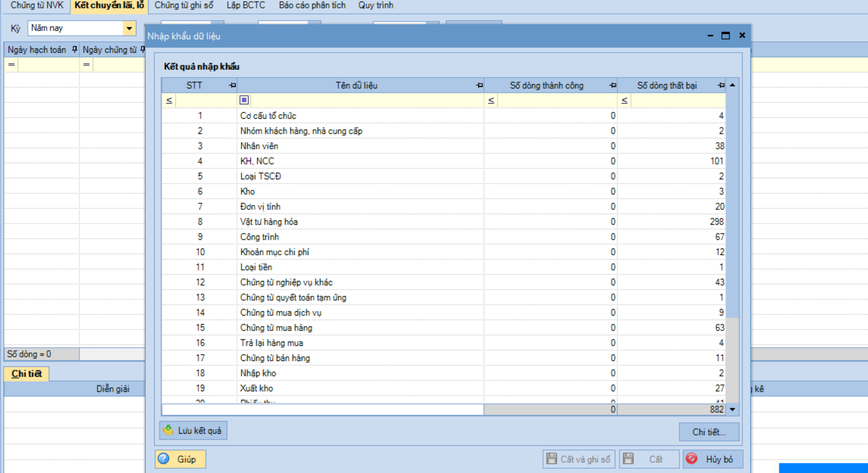This screenshot has height=473, width=868.
Task: Switch to Quy trình tab
Action: [376, 5]
